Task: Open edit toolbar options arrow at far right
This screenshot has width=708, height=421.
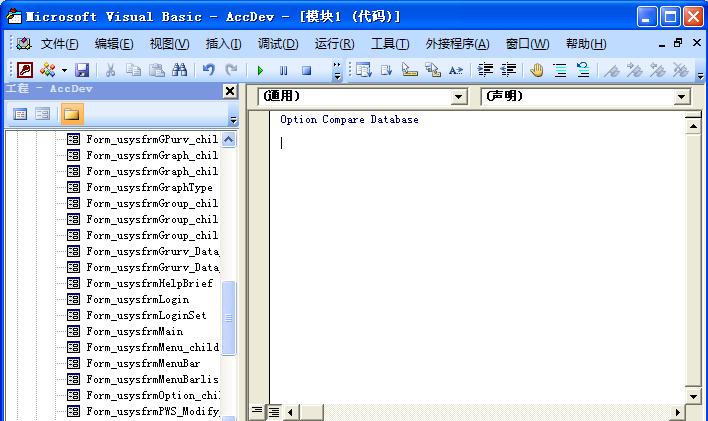Action: [700, 73]
